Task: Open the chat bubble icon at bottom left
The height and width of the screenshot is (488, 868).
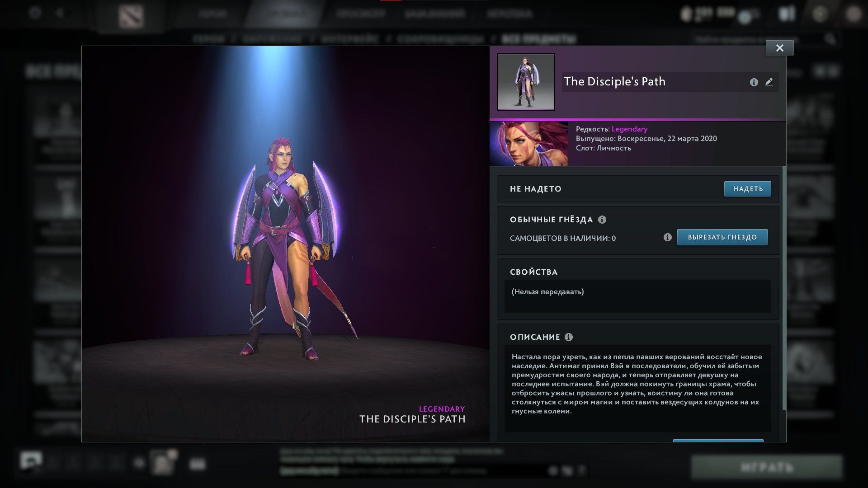Action: [x=31, y=462]
